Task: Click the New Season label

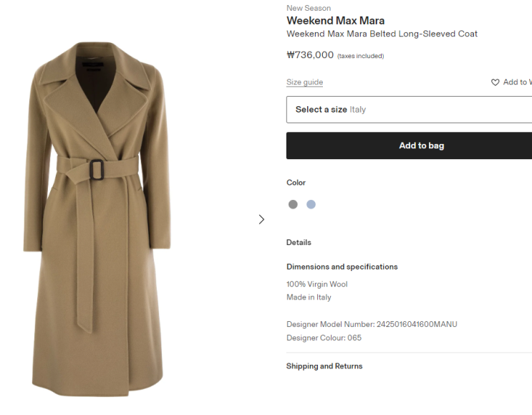Action: pyautogui.click(x=309, y=9)
